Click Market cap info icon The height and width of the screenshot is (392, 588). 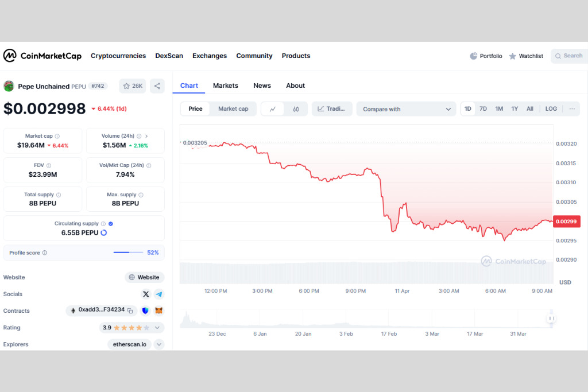coord(57,136)
